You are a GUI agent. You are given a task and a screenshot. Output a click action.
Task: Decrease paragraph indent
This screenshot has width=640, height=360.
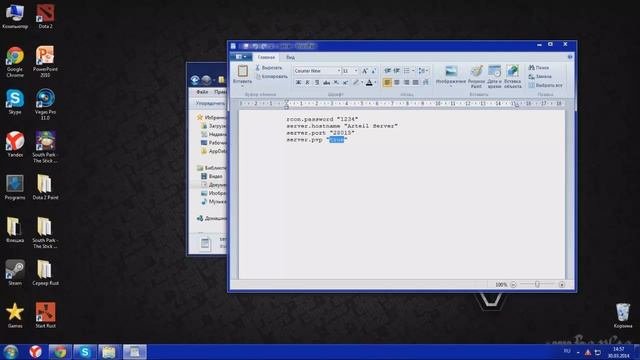(x=387, y=71)
